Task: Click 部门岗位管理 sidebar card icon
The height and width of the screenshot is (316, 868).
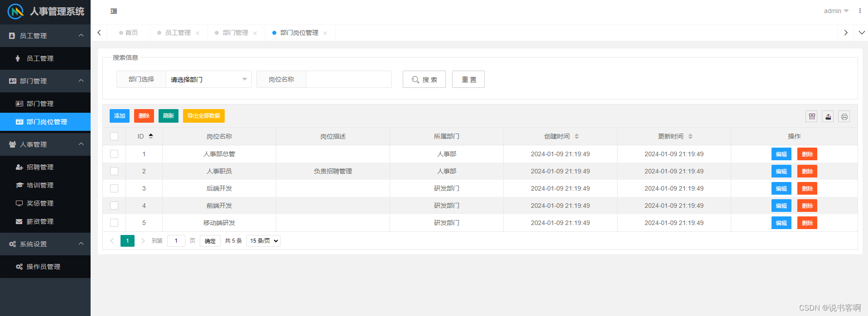Action: pos(19,122)
